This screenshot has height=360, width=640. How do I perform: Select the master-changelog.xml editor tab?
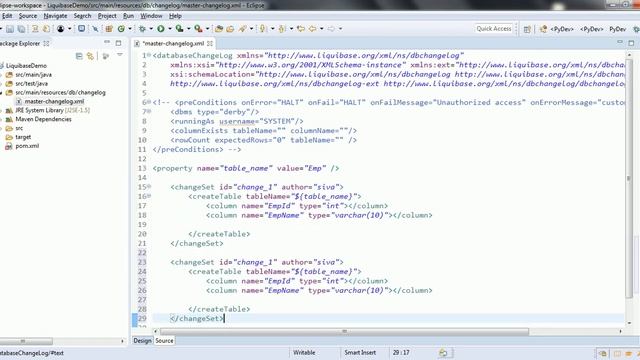click(x=173, y=43)
